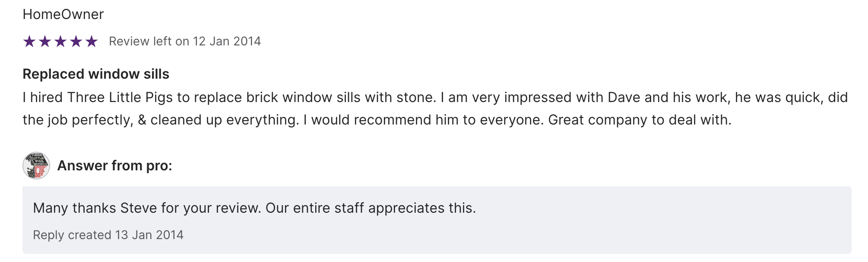Click the second purple rating star

[45, 42]
